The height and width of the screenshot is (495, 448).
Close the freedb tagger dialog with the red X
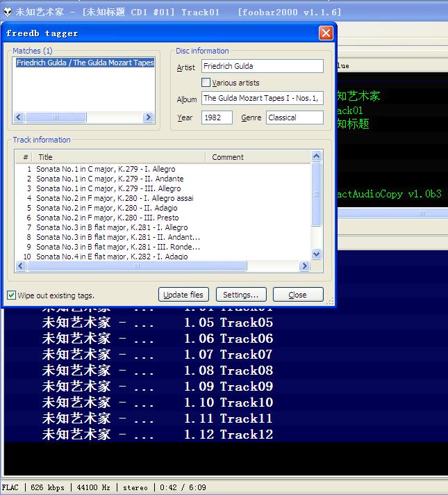326,33
